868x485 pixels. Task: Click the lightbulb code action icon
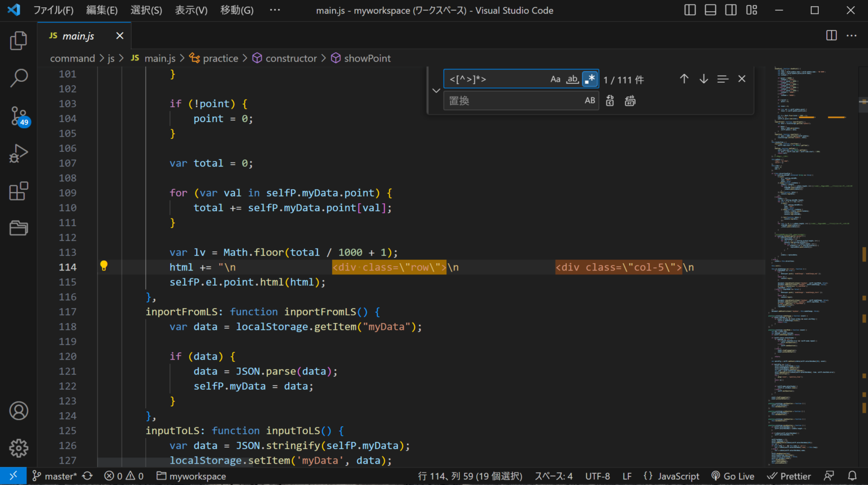(x=104, y=266)
